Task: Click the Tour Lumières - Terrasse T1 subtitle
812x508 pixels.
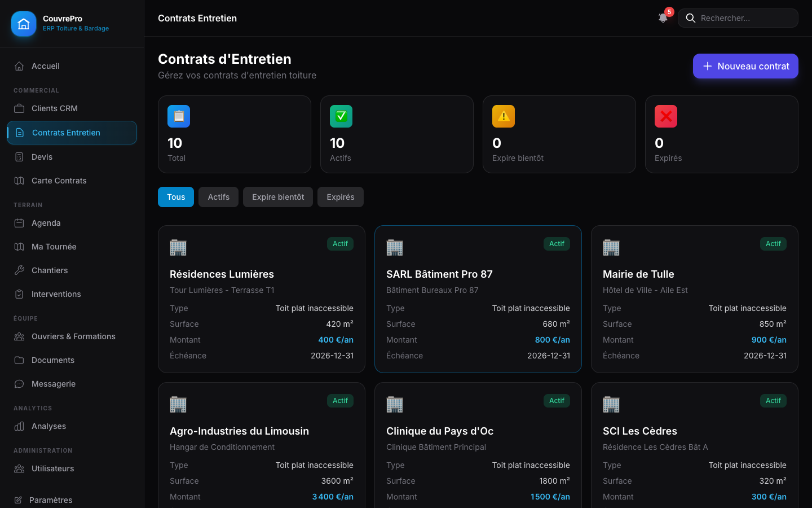Action: (222, 290)
